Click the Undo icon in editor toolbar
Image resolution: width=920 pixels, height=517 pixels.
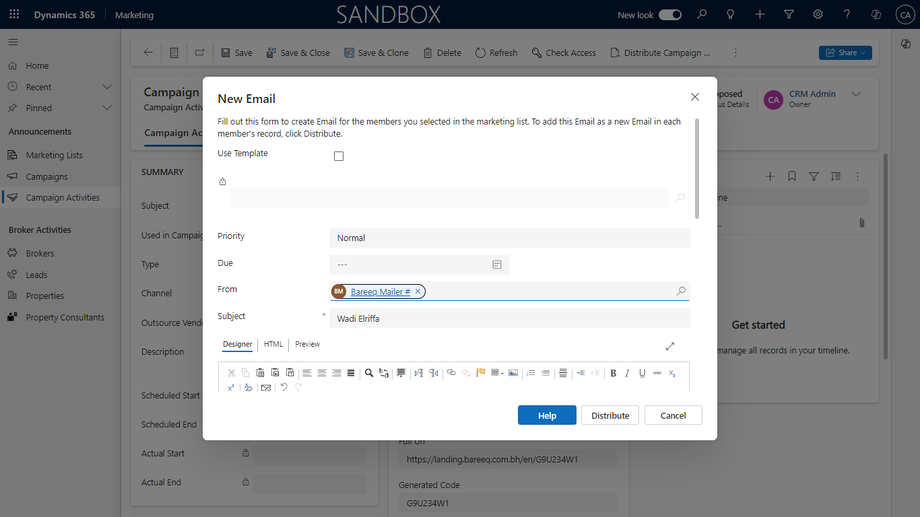click(284, 387)
